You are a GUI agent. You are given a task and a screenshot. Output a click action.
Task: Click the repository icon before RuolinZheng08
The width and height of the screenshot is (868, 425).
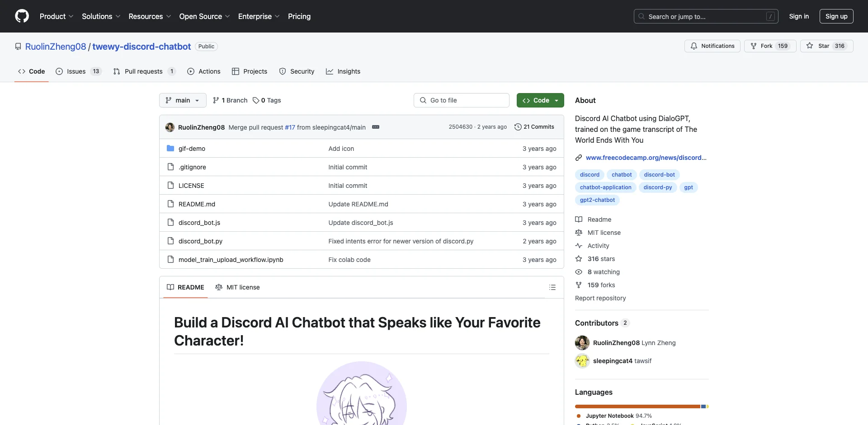point(18,47)
